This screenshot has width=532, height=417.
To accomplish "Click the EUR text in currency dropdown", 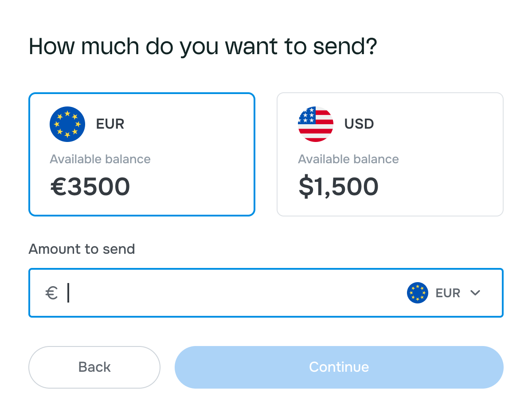I will coord(447,293).
